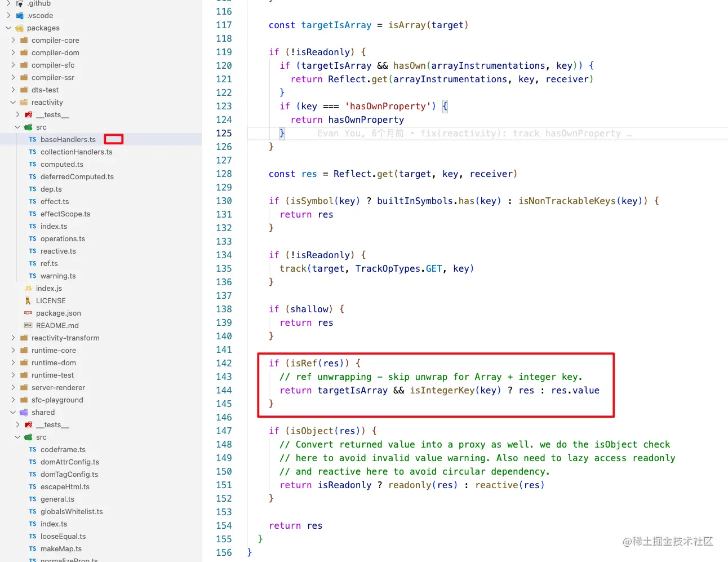Click the 'const targetIsArray = isArray(target)' line
Image resolution: width=728 pixels, height=562 pixels.
369,25
